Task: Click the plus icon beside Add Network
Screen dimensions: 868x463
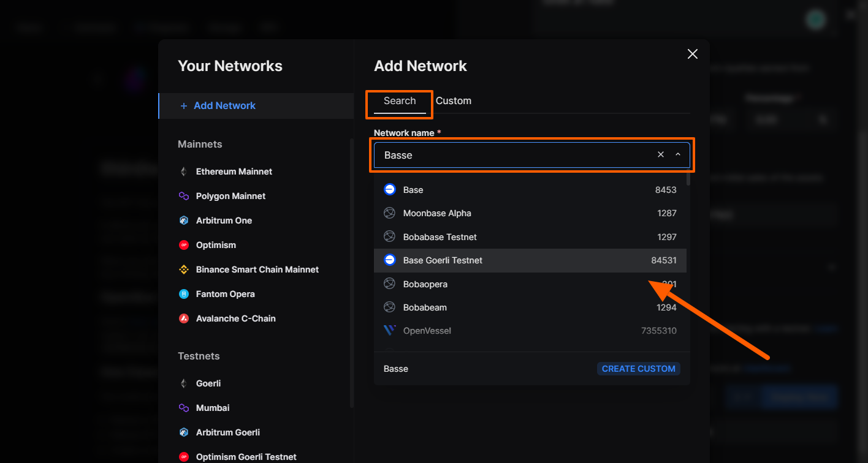Action: point(183,106)
